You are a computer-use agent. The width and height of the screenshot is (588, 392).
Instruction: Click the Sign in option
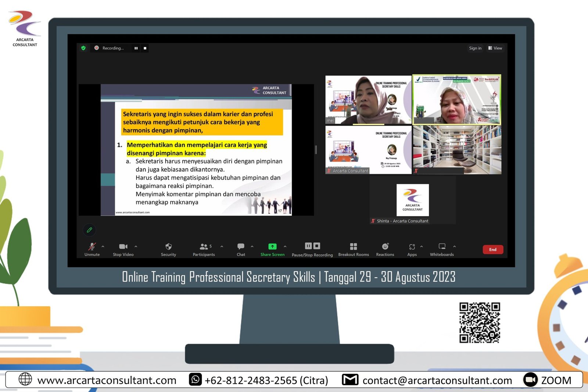[475, 48]
